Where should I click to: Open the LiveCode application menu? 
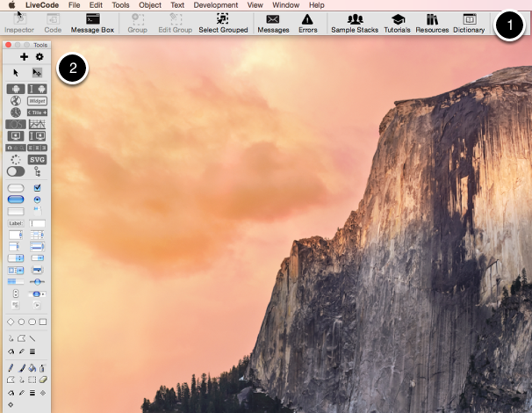(x=42, y=5)
